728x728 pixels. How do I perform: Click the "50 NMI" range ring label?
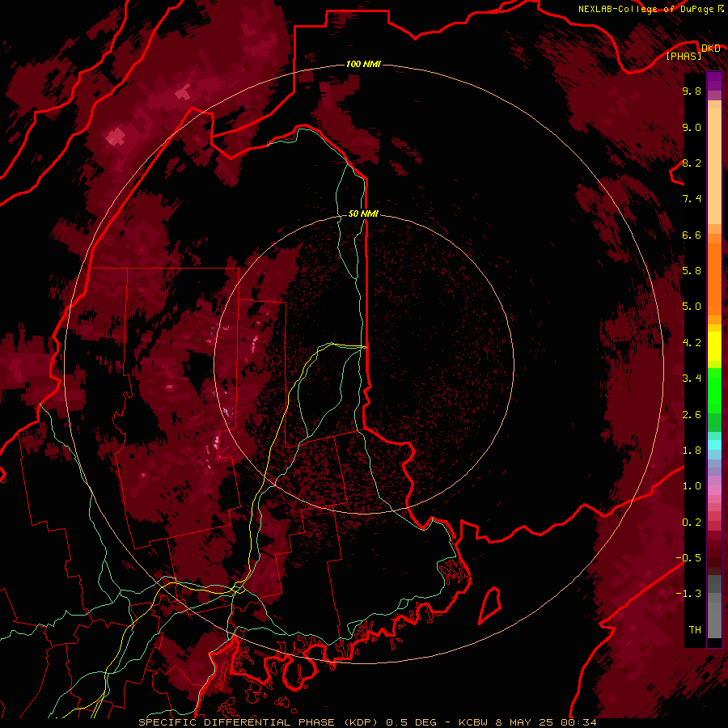point(363,214)
